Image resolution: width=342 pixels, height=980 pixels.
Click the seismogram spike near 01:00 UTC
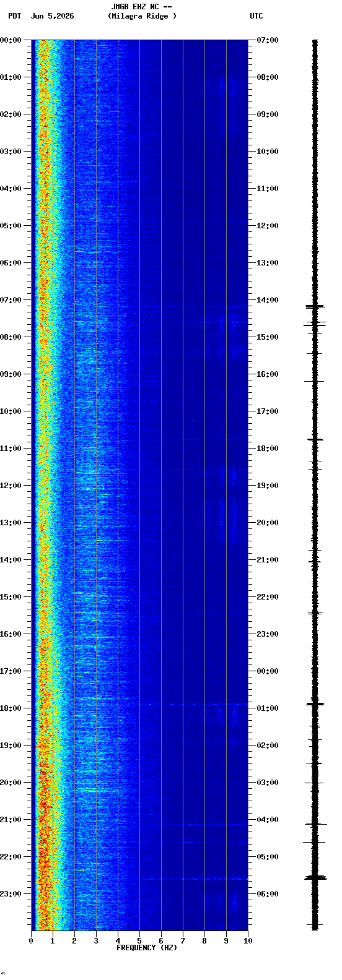coord(315,703)
